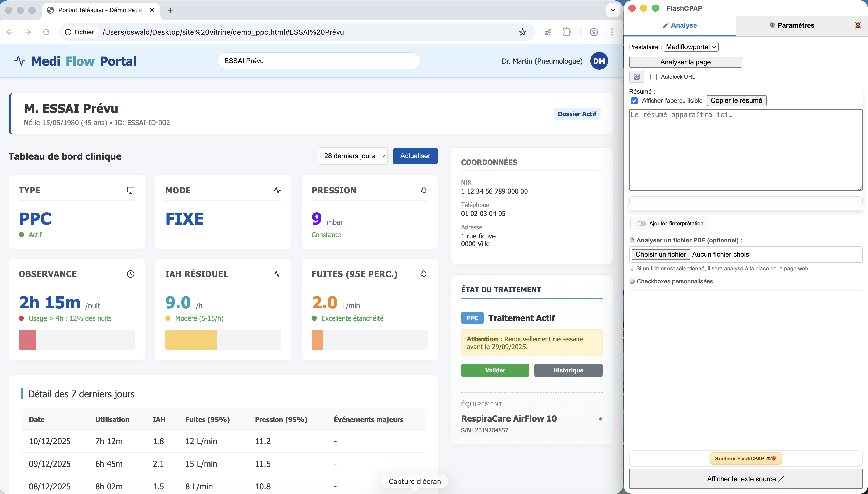Enable the Autolock URL checkbox
The image size is (868, 494).
click(654, 77)
